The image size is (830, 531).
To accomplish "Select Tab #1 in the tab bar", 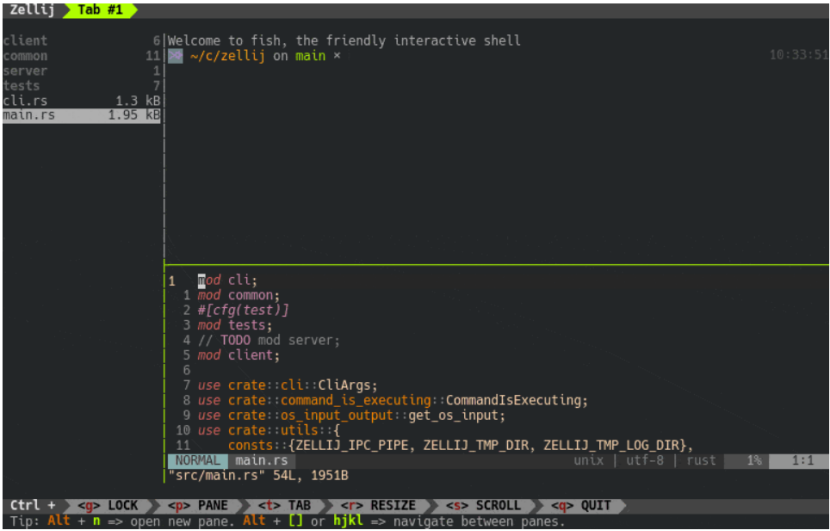I will point(100,10).
